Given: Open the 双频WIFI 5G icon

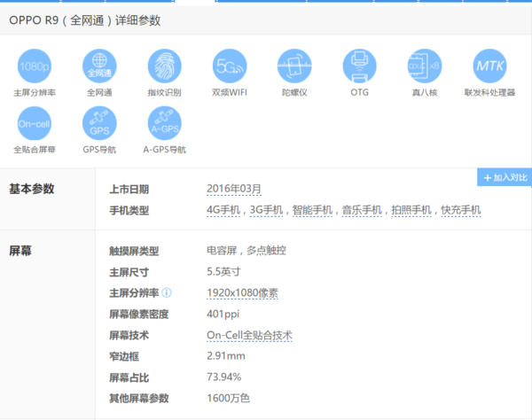Looking at the screenshot, I should (x=230, y=66).
